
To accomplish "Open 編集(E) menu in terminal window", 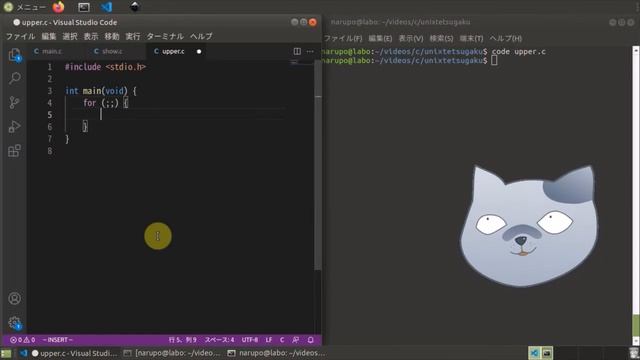I will point(380,38).
